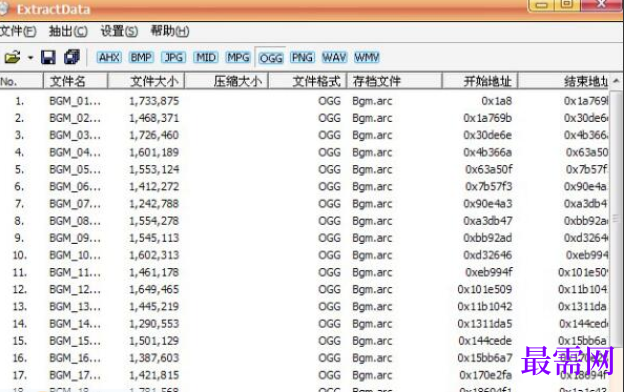Select the BGM_11... file row

click(304, 273)
